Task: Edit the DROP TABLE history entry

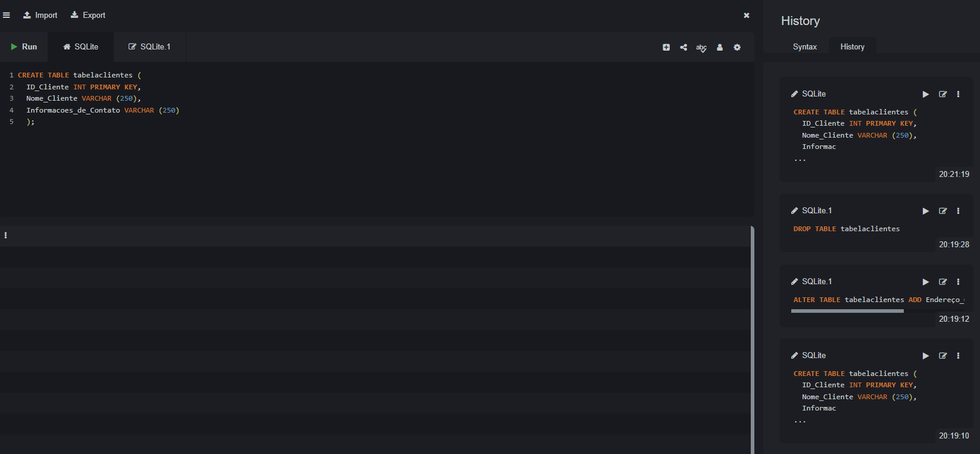Action: coord(943,211)
